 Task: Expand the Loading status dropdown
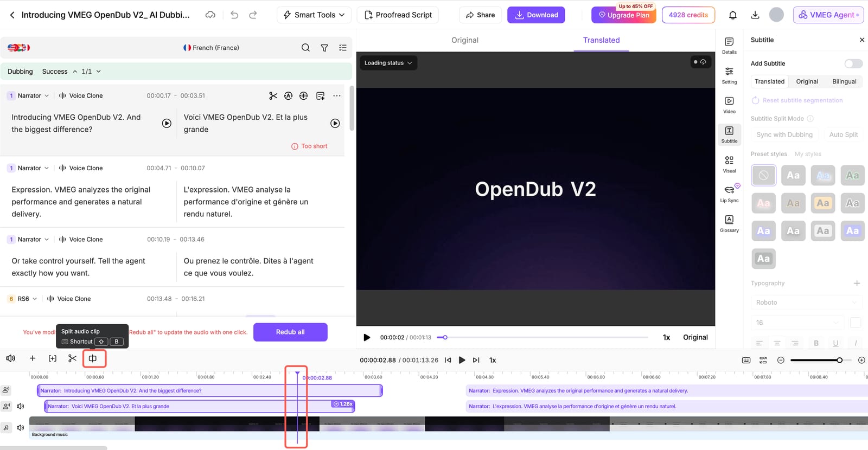click(388, 63)
